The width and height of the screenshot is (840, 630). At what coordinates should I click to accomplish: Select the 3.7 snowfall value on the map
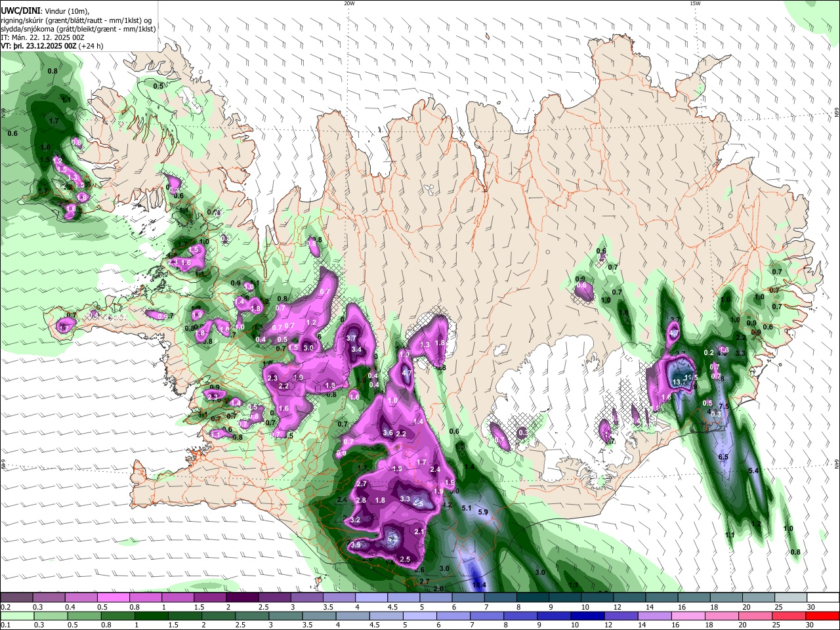[x=351, y=339]
